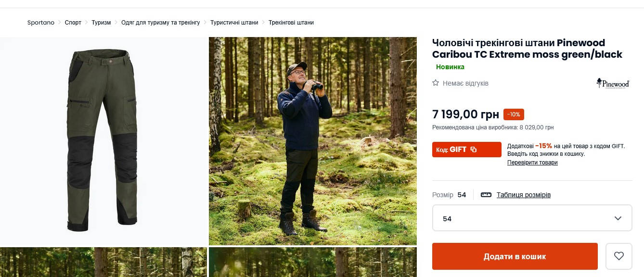644x277 pixels.
Task: Open the Pinewood brand logo
Action: pos(613,83)
